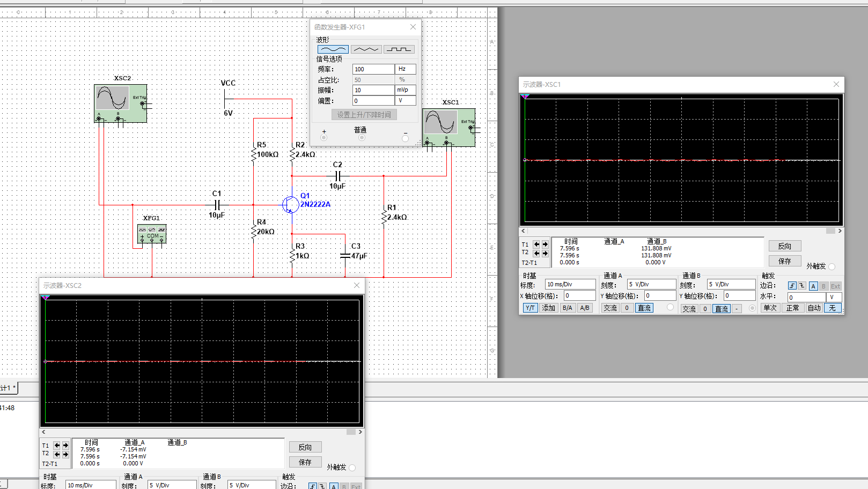Click the XFG1 function generator component
Image resolution: width=868 pixels, height=489 pixels.
pyautogui.click(x=152, y=234)
